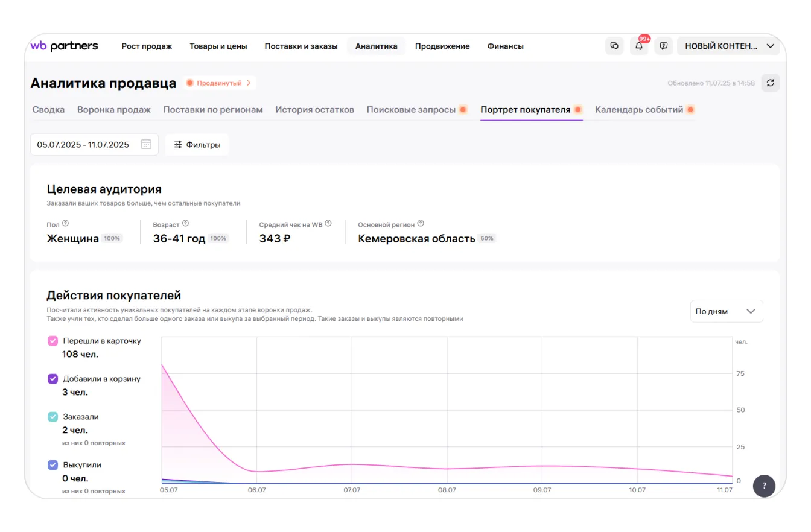Uncheck the Перешли в карточку checkbox
Screen dimensions: 811x532
point(53,341)
